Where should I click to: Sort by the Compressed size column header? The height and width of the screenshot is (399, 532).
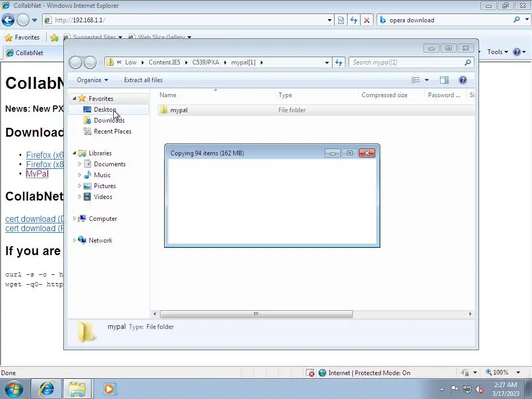(x=391, y=95)
